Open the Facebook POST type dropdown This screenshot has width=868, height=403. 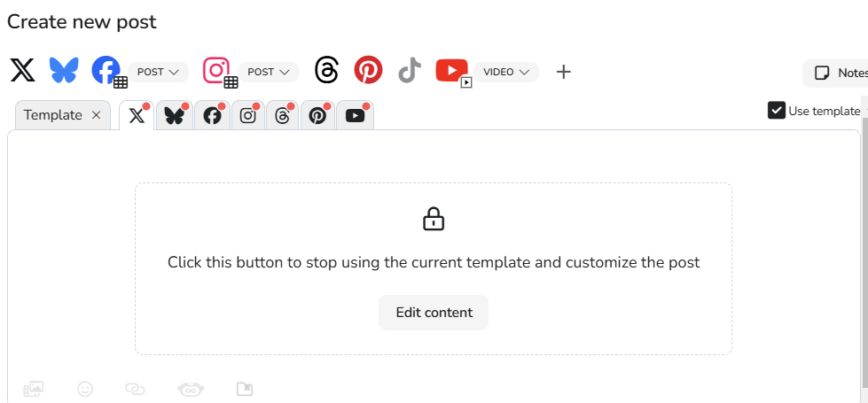pyautogui.click(x=159, y=72)
